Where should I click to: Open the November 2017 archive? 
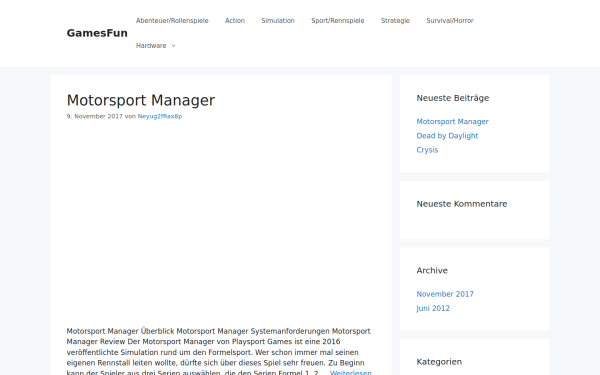(x=445, y=294)
